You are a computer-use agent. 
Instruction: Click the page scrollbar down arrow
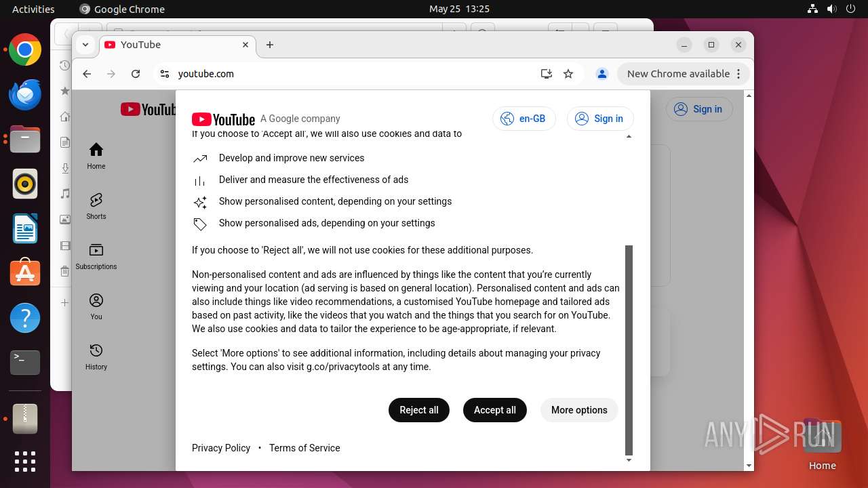pyautogui.click(x=749, y=466)
